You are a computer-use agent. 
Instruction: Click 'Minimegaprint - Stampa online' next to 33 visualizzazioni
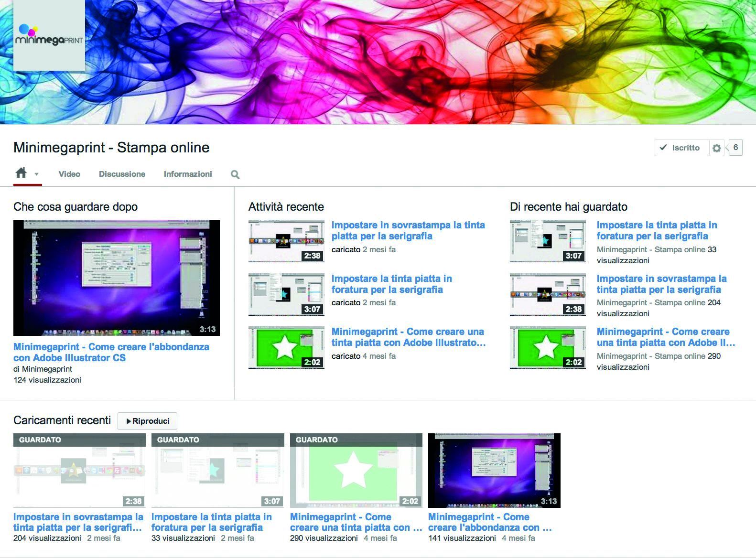pyautogui.click(x=651, y=249)
